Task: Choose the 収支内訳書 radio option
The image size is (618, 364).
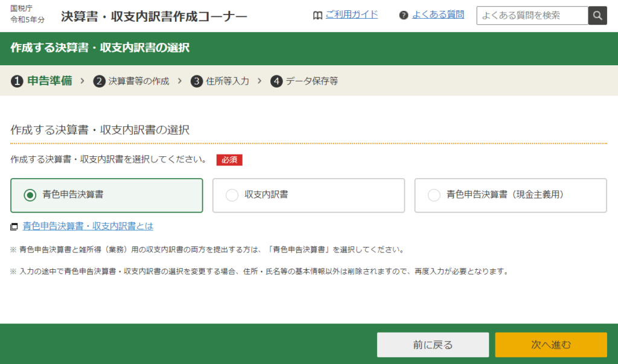Action: (232, 195)
